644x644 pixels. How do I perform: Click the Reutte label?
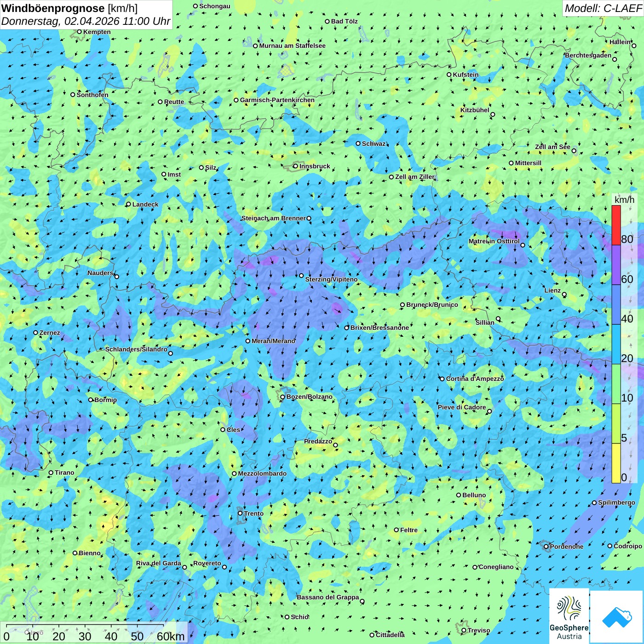174,102
